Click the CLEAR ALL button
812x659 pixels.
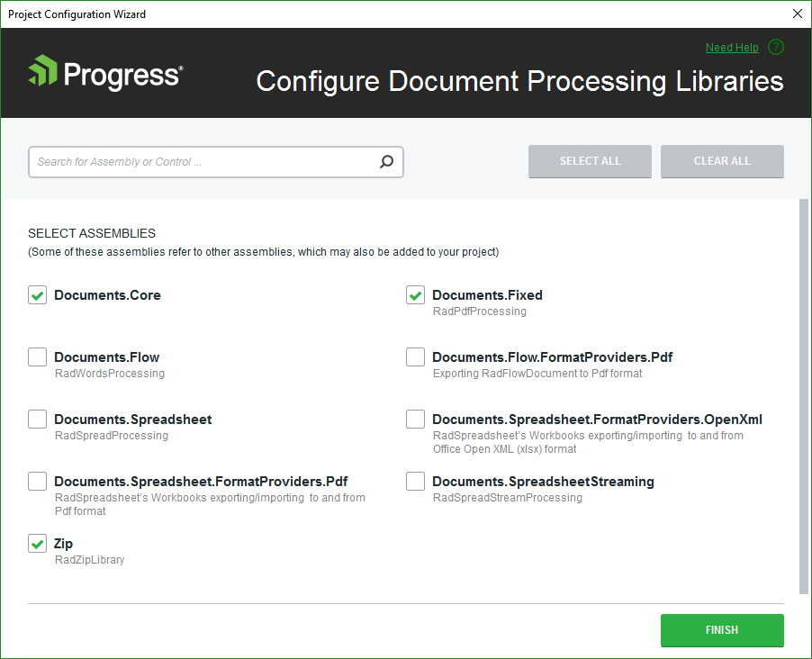click(x=722, y=161)
